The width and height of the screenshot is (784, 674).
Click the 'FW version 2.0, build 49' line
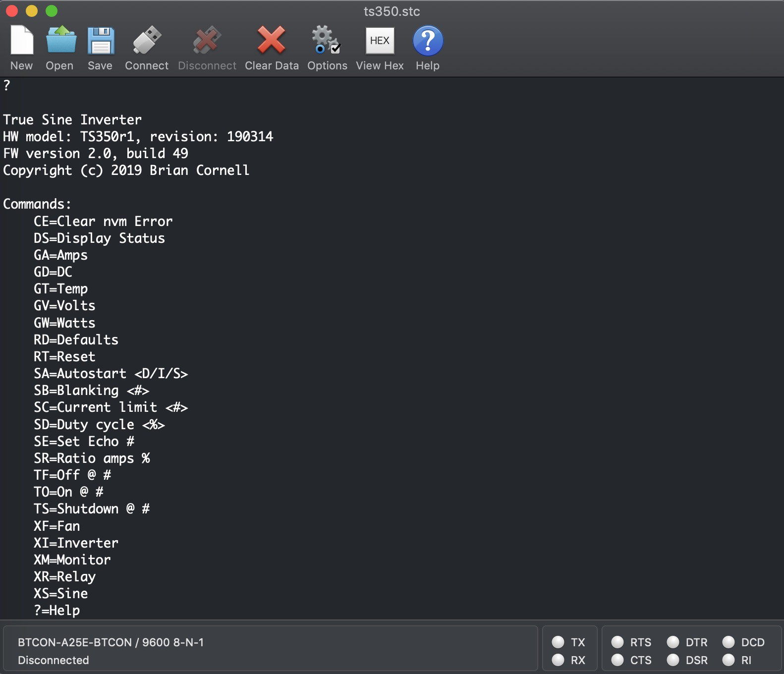click(x=96, y=154)
